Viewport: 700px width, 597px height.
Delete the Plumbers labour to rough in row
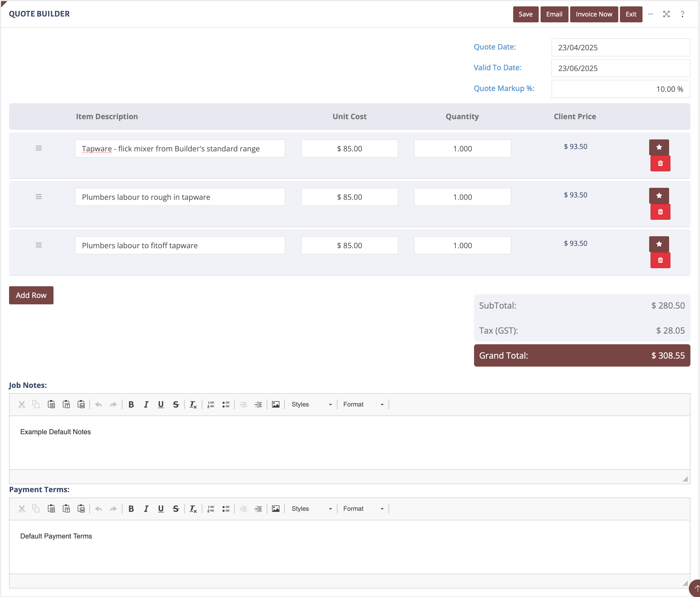(x=660, y=212)
